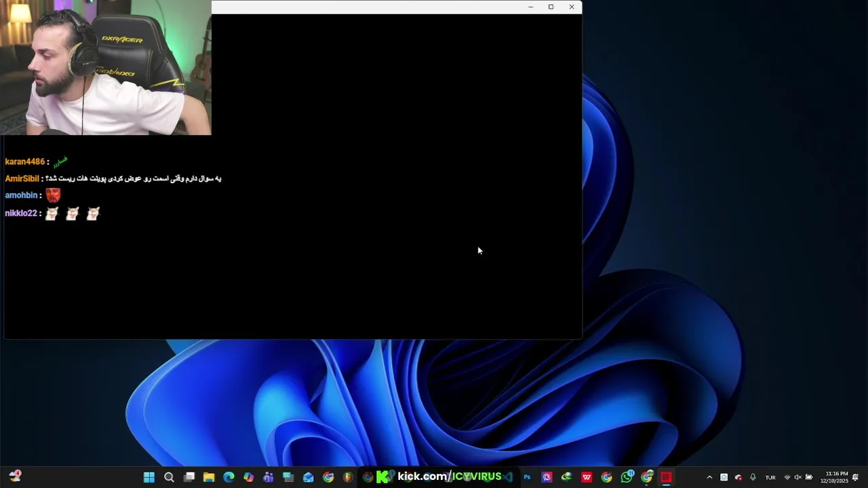Open the clock showing 11:16 PM

835,477
